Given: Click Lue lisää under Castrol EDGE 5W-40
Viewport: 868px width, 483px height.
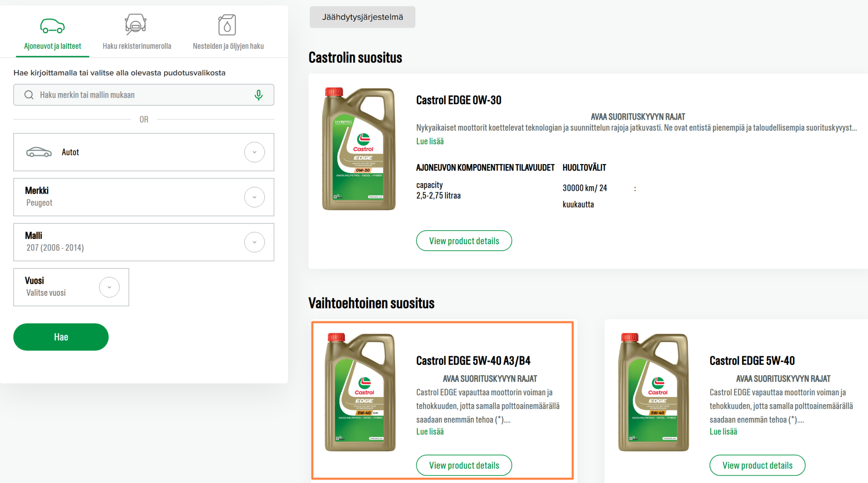Looking at the screenshot, I should point(723,432).
